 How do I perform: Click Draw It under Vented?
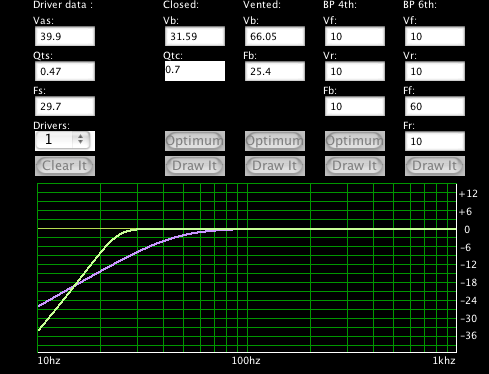275,166
